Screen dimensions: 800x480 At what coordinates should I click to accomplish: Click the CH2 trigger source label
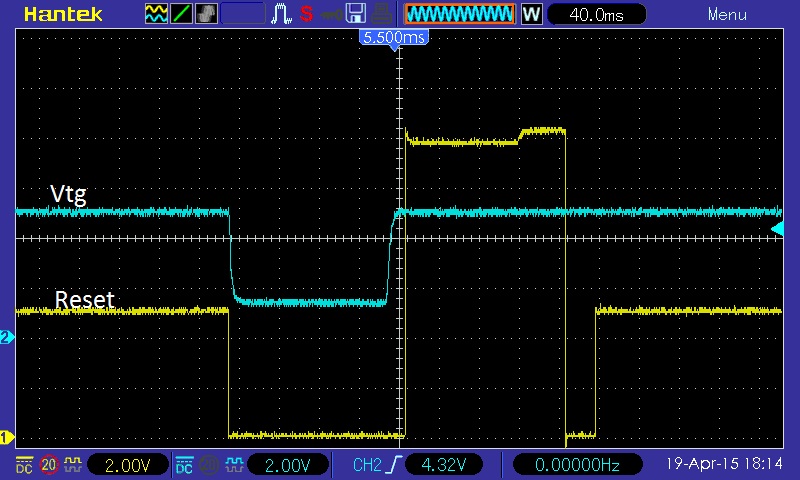[368, 465]
